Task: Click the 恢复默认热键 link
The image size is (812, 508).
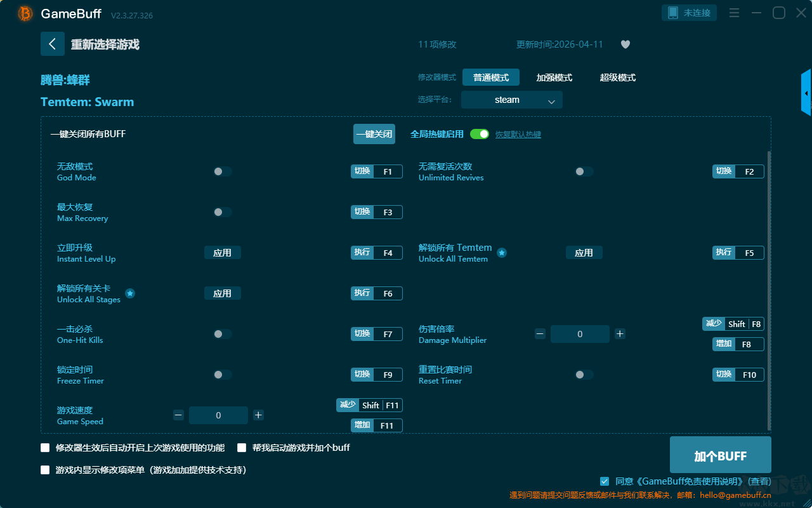Action: click(518, 135)
